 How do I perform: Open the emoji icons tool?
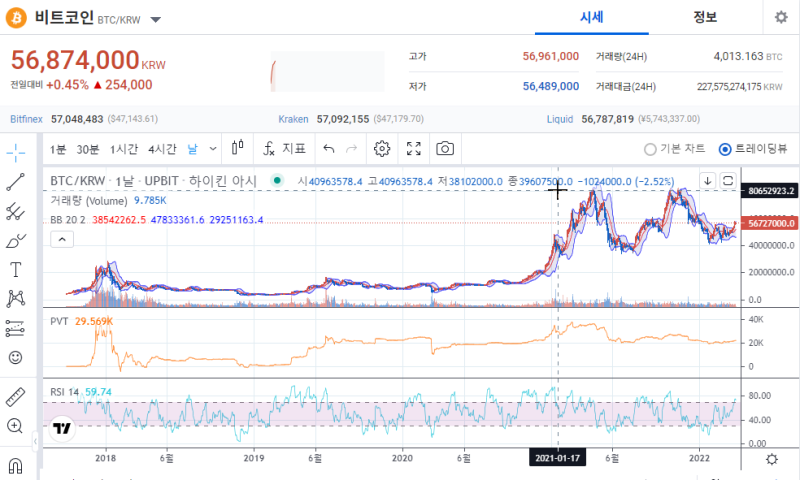click(16, 358)
